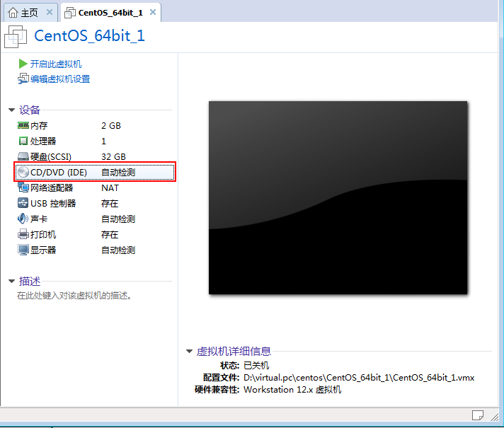Image resolution: width=504 pixels, height=428 pixels.
Task: Click the green play icon to power on
Action: coord(23,64)
